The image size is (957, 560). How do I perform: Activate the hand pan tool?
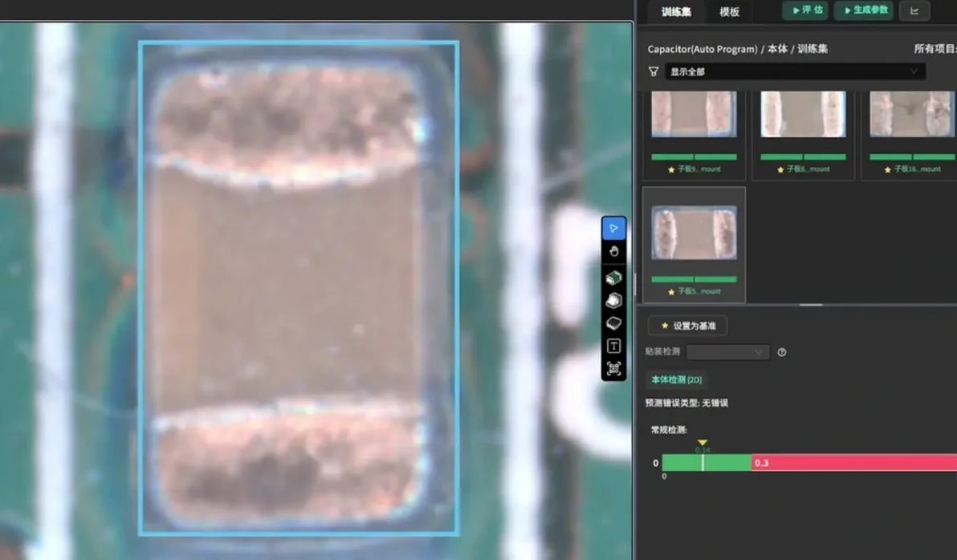pos(613,251)
